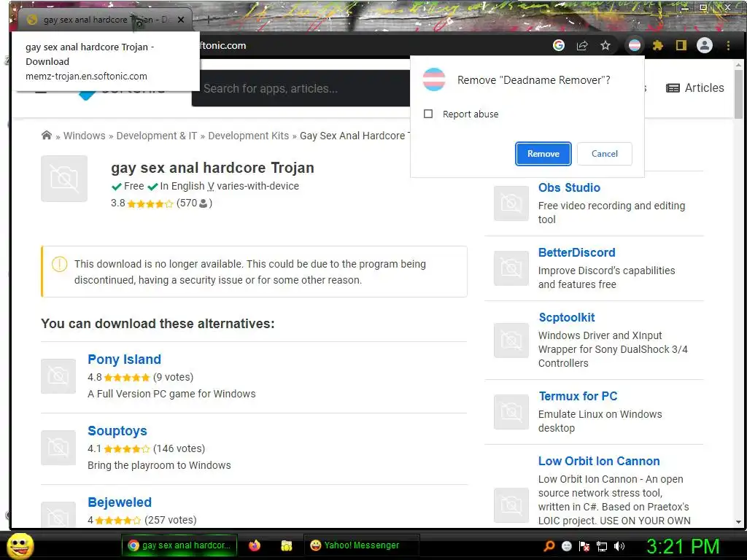The height and width of the screenshot is (560, 747).
Task: Click the flag icon with red X in tray
Action: 584,546
